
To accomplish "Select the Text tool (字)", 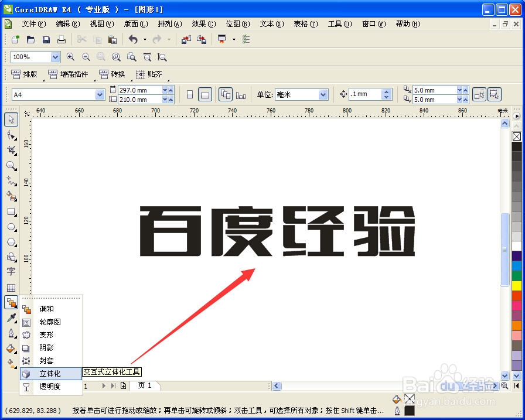I will tap(11, 272).
